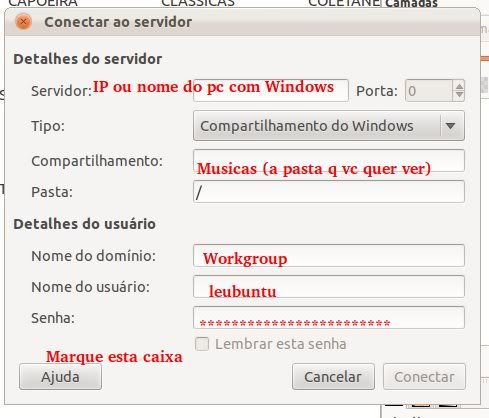Click the Nome do domínio field
This screenshot has height=418, width=489.
pyautogui.click(x=329, y=256)
